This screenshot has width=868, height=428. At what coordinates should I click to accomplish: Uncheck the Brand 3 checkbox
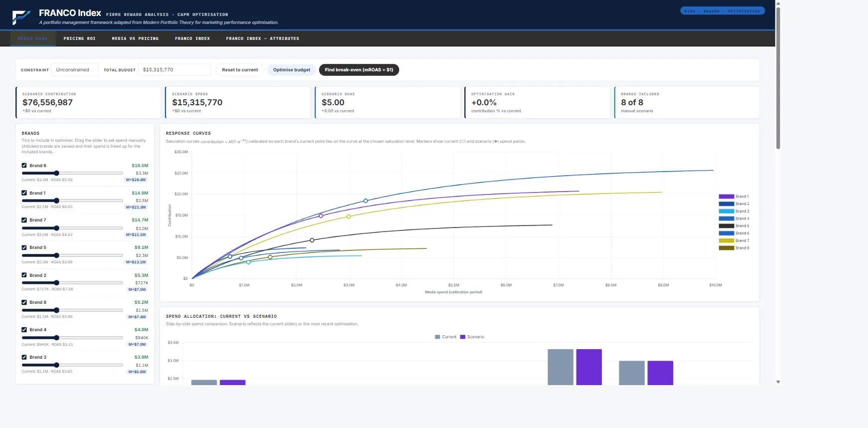[24, 357]
